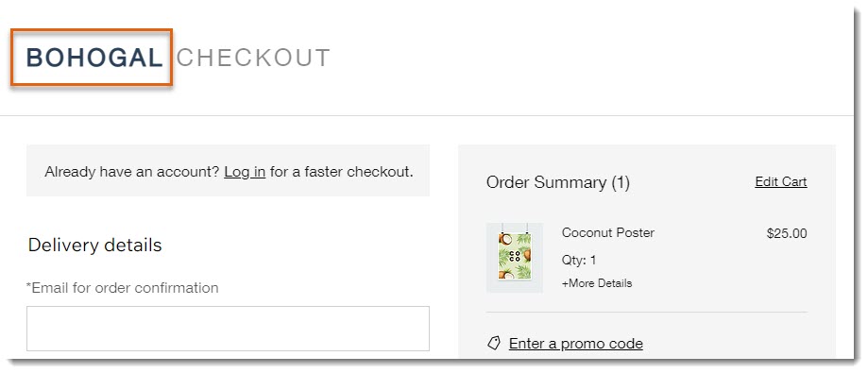Image resolution: width=868 pixels, height=373 pixels.
Task: Click the Coconut Poster thumbnail
Action: click(x=514, y=258)
